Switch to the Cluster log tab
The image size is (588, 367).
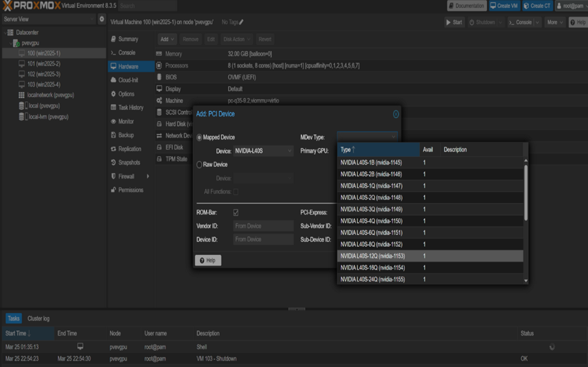click(39, 318)
